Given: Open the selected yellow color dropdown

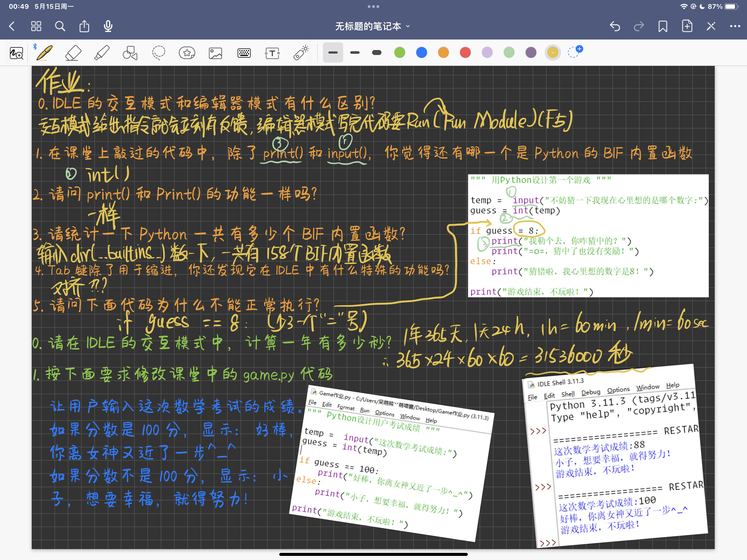Looking at the screenshot, I should click(x=553, y=52).
